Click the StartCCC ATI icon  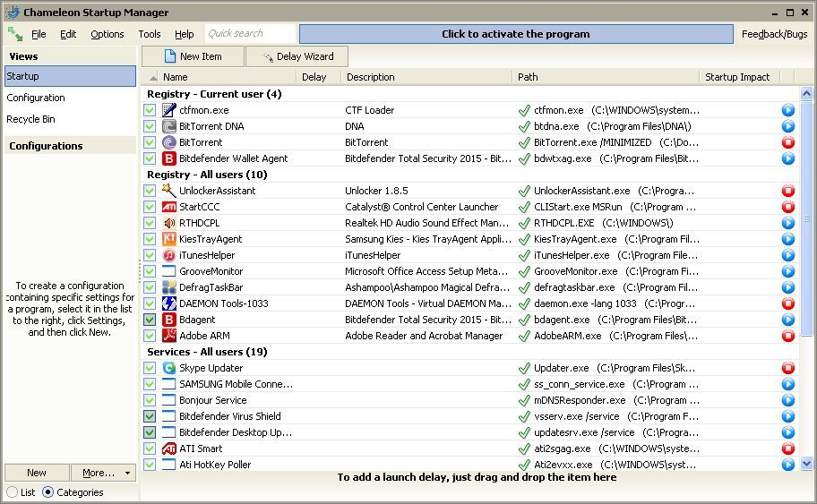(x=168, y=207)
